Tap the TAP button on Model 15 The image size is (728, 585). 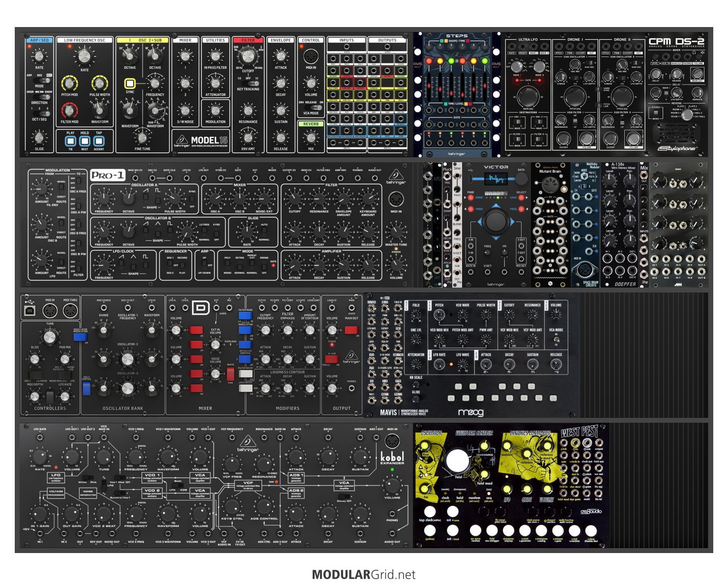(99, 141)
